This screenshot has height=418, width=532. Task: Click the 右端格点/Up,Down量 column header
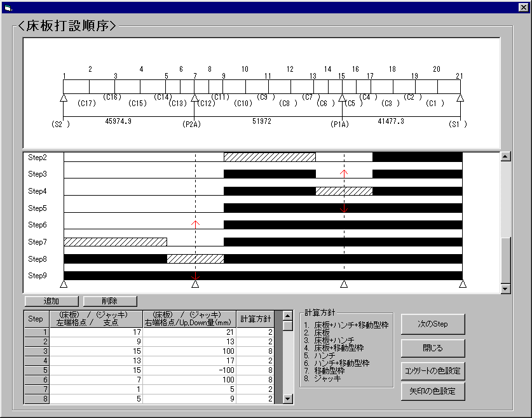189,319
